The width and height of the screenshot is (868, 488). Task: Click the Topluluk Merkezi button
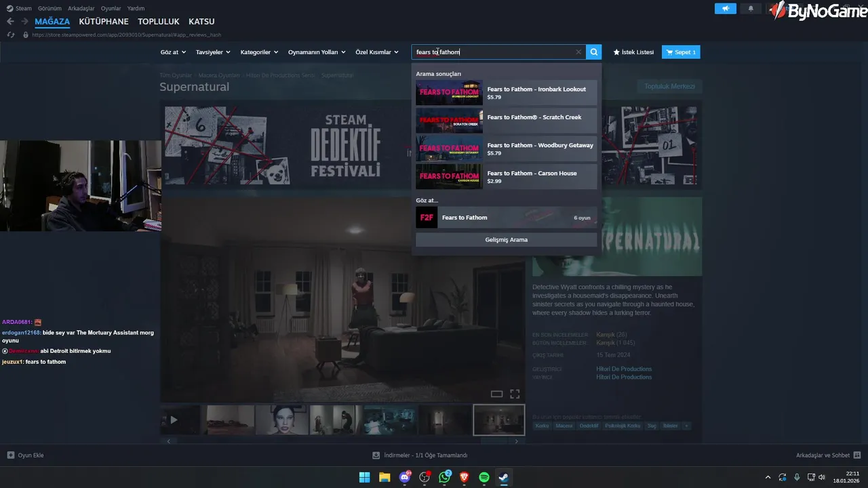[669, 87]
